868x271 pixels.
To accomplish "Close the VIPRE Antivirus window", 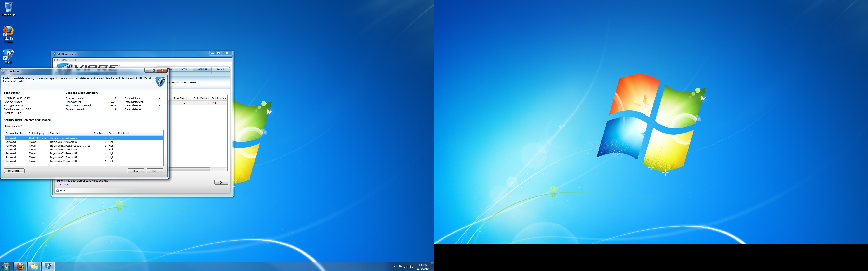I will click(x=227, y=53).
